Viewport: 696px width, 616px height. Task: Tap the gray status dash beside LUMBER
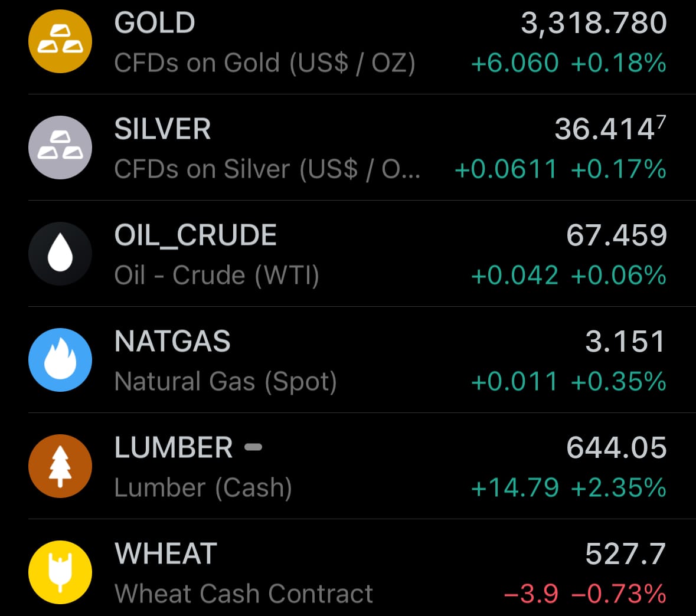[253, 447]
